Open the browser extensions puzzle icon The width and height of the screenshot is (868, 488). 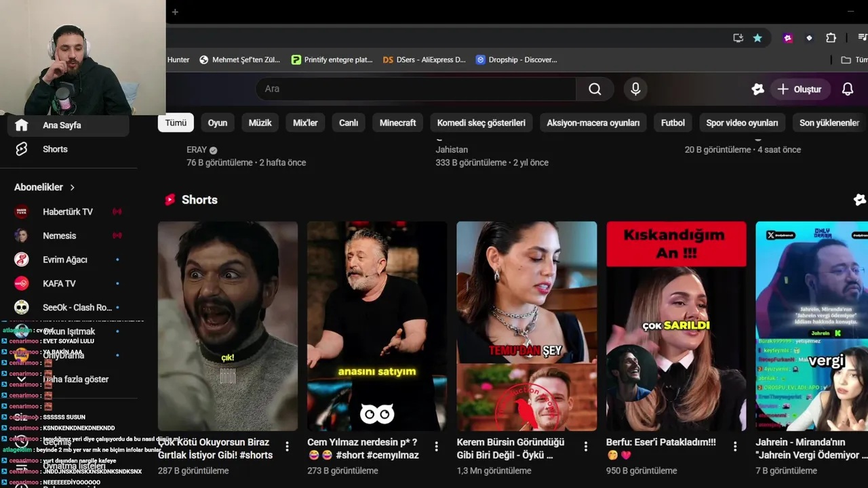831,38
